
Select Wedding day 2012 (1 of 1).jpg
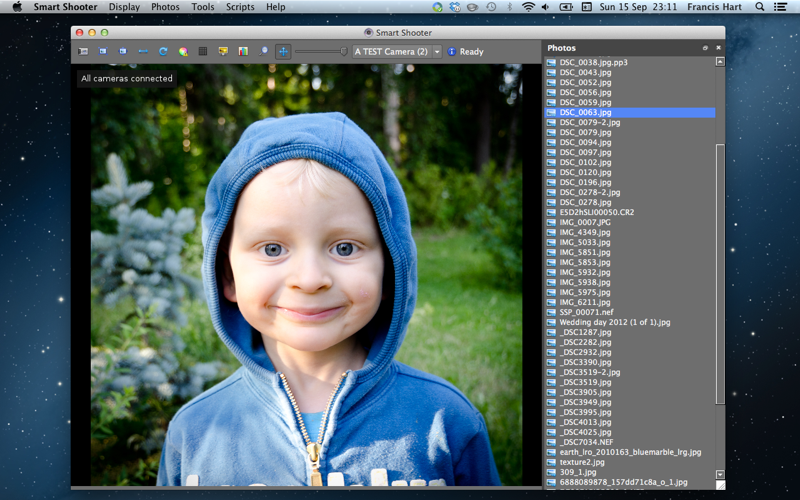click(614, 322)
